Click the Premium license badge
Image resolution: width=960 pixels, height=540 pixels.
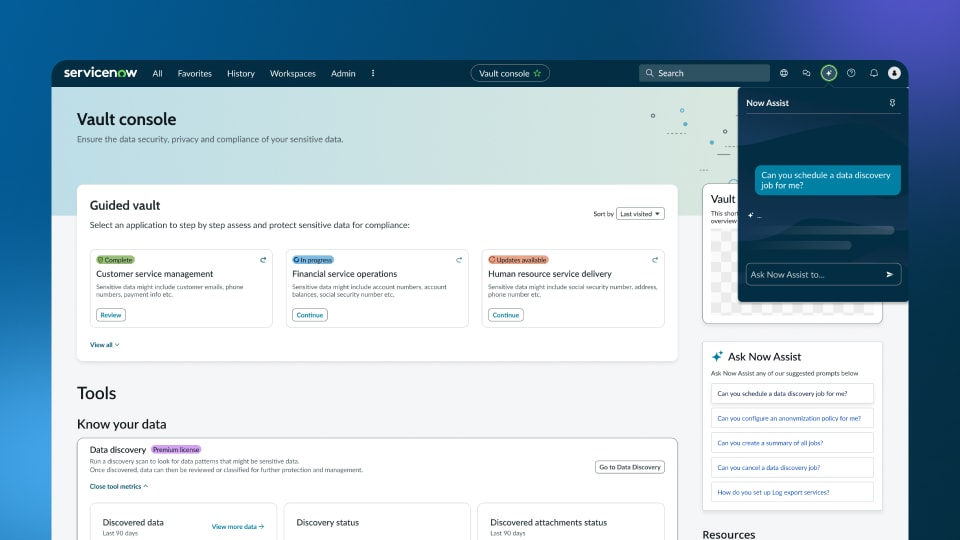(x=176, y=449)
